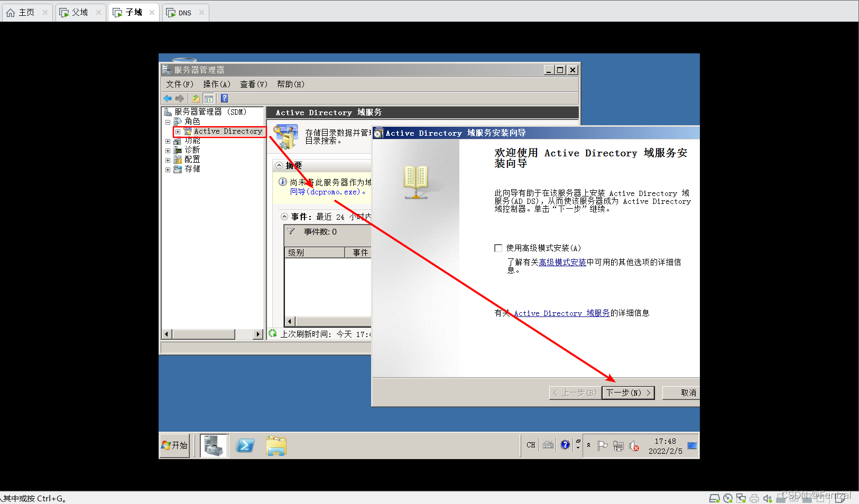Open Help via blue question mark toolbar icon

click(x=225, y=98)
